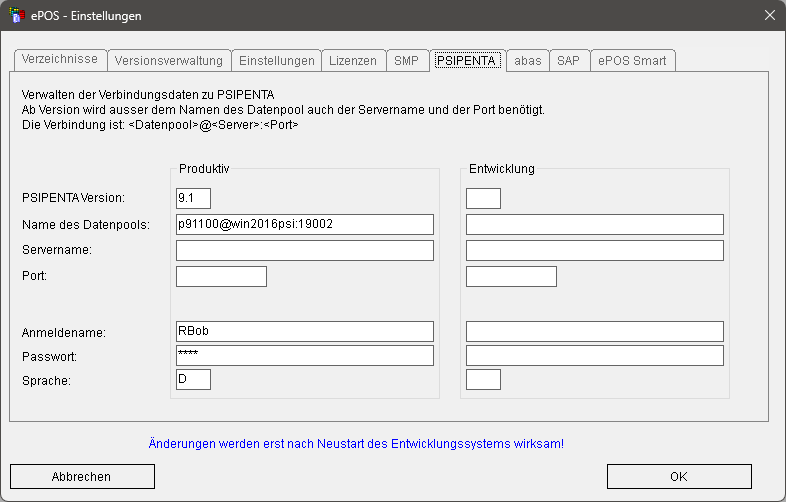
Task: Click the 'Port:' label
Action: click(34, 276)
